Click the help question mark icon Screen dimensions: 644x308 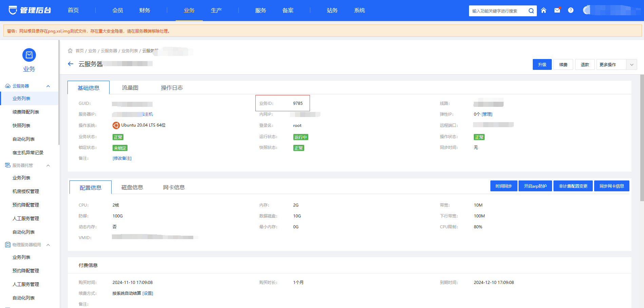571,11
